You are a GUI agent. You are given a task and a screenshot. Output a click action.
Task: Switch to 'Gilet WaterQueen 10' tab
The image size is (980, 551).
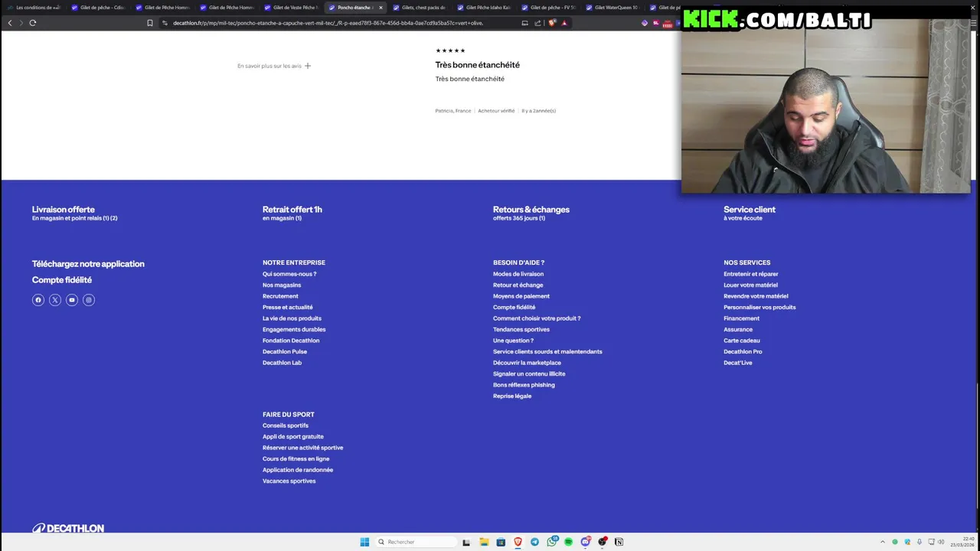pyautogui.click(x=613, y=8)
